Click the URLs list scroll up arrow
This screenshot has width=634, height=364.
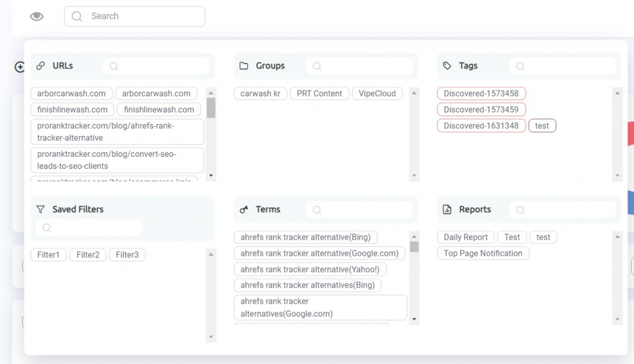pyautogui.click(x=211, y=93)
